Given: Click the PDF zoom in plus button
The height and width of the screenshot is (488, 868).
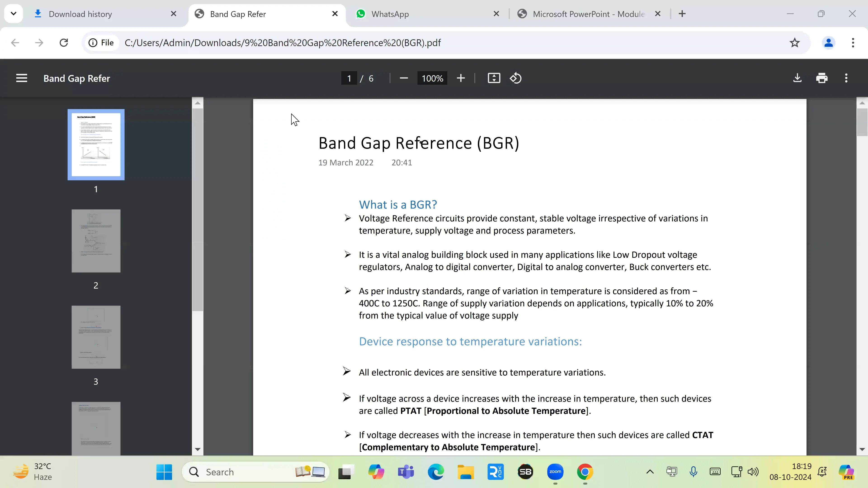Looking at the screenshot, I should pyautogui.click(x=461, y=78).
